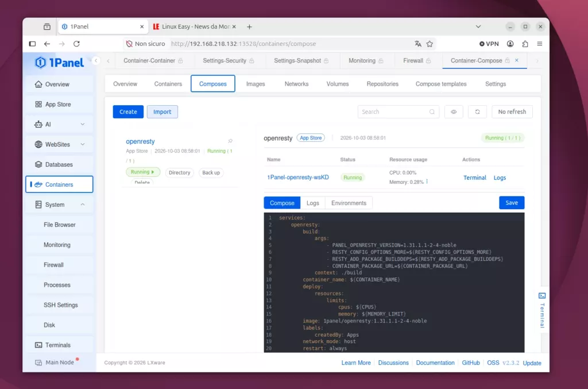
Task: Click the Import button
Action: [x=163, y=112]
